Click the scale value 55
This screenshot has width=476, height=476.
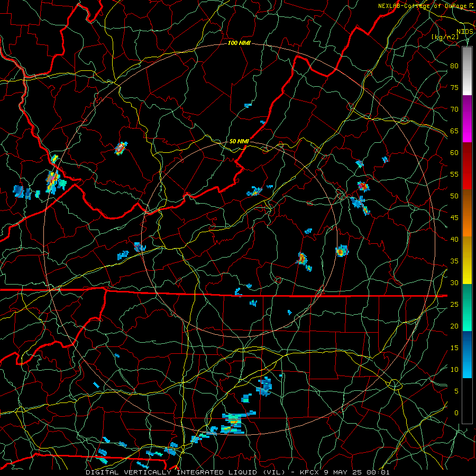coord(454,174)
